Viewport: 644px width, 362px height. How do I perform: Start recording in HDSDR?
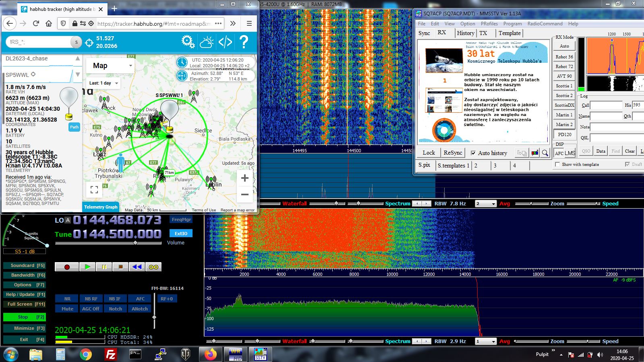[x=67, y=267]
